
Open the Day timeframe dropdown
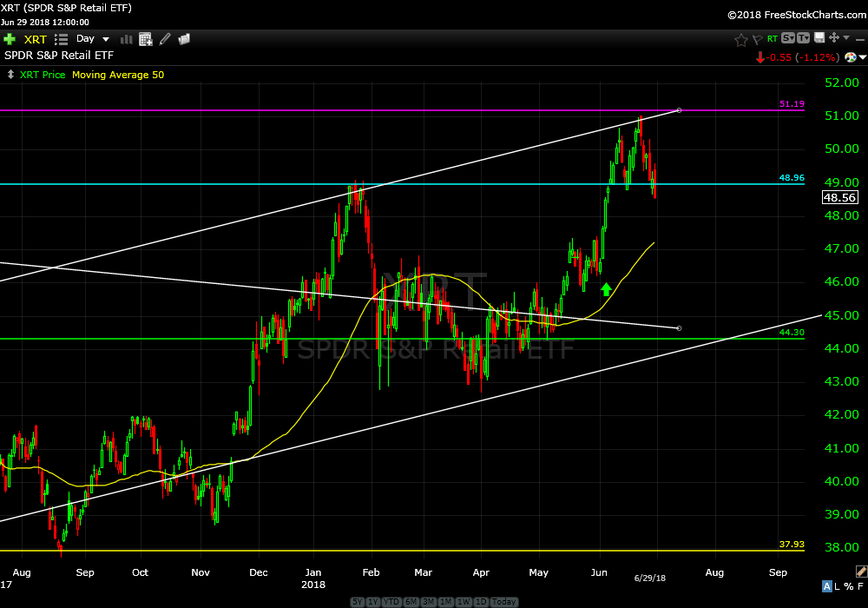coord(93,39)
